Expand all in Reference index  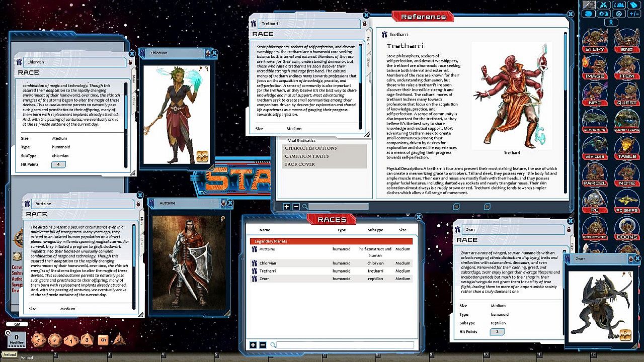[286, 207]
